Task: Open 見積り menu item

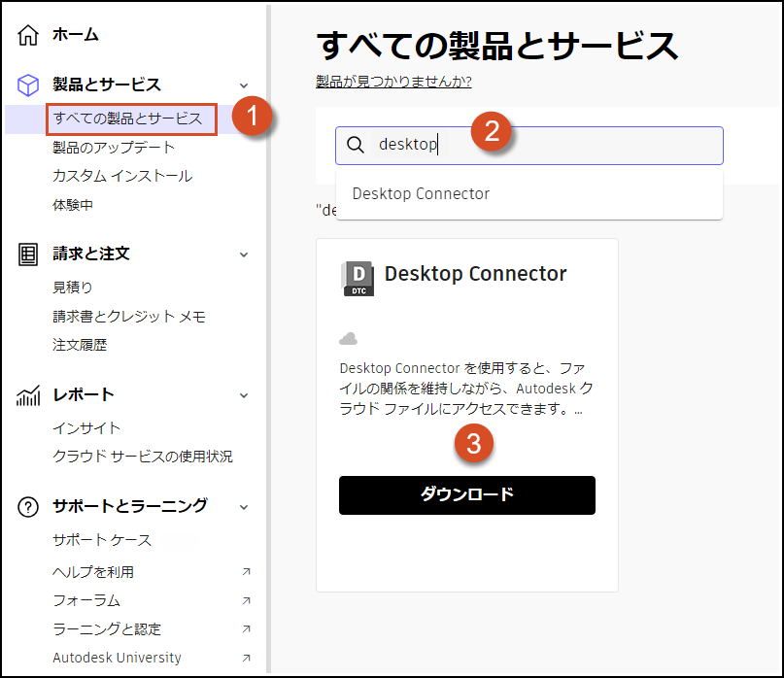Action: pyautogui.click(x=73, y=288)
